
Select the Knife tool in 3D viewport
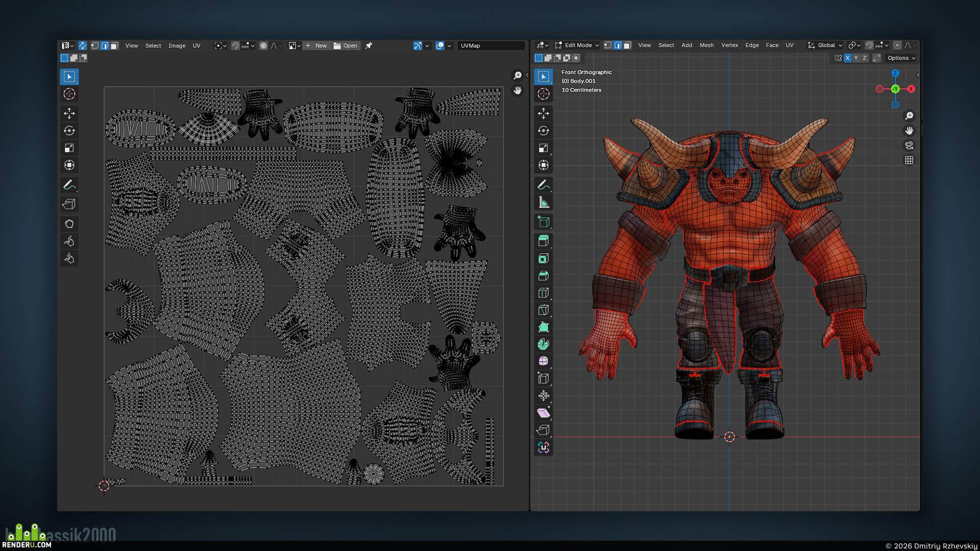[x=544, y=310]
